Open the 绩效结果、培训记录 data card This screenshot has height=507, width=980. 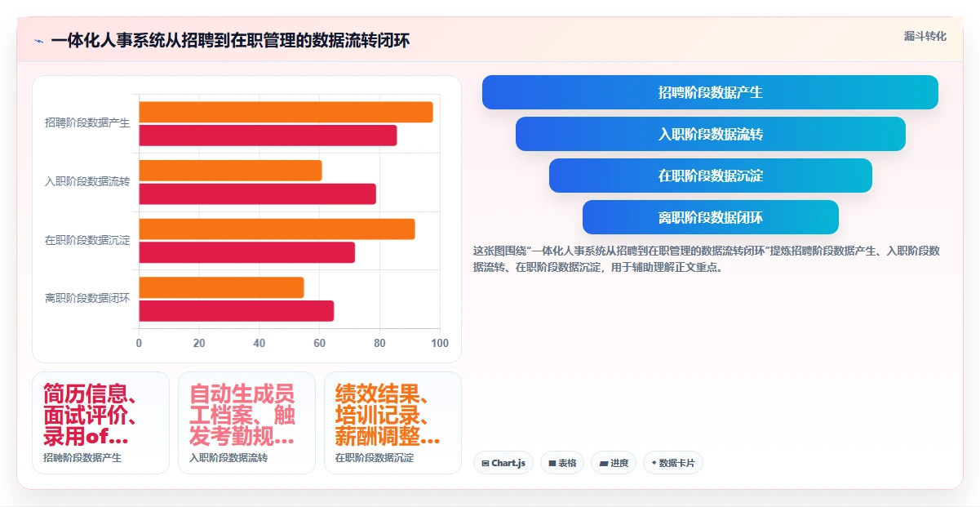tap(392, 423)
